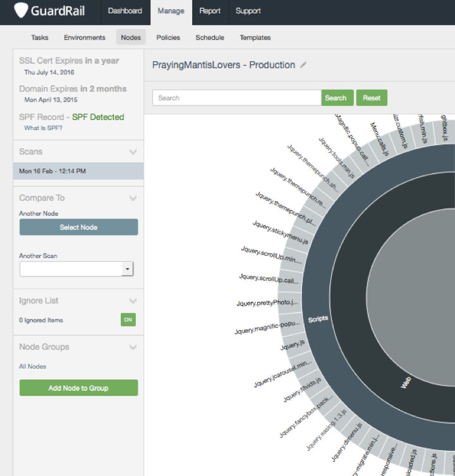Toggle the Ignore List ON switch
Viewport: 455px width, 476px height.
point(128,319)
